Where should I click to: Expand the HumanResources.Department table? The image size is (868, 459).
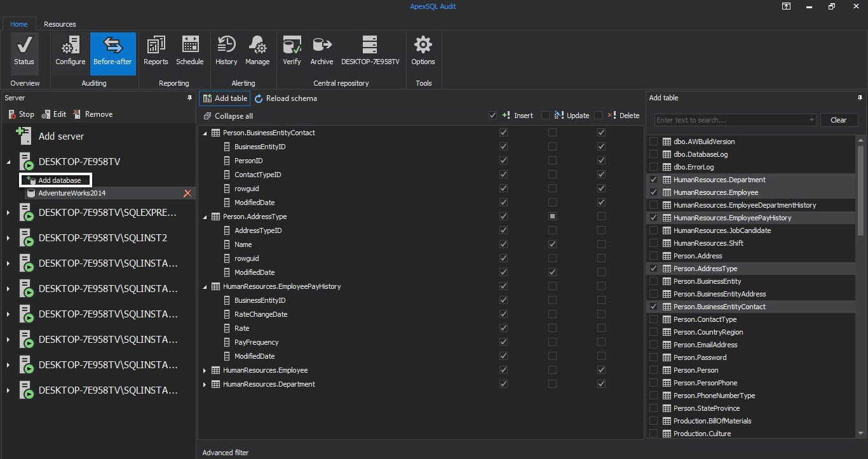pos(205,384)
